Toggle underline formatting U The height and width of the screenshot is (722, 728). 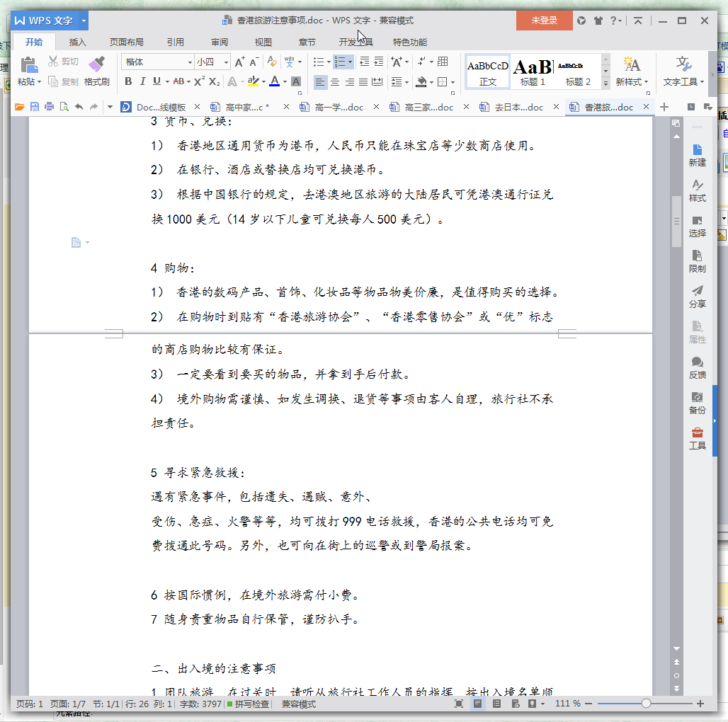(157, 81)
